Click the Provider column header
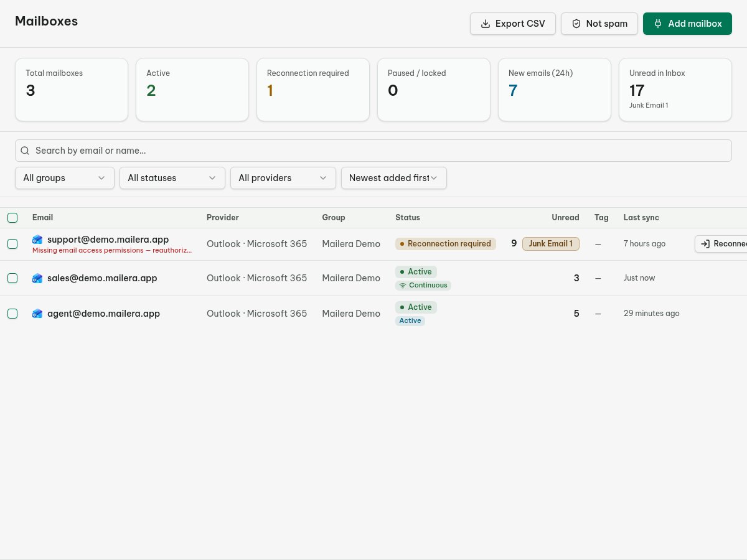 pyautogui.click(x=223, y=218)
